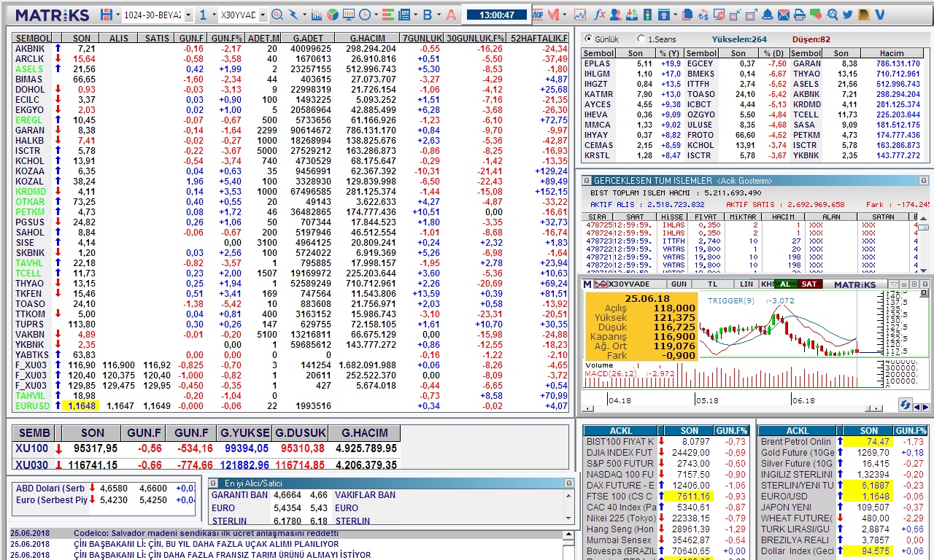Screen dimensions: 934x560
Task: Open news about Çin uçak alımı
Action: pyautogui.click(x=206, y=544)
